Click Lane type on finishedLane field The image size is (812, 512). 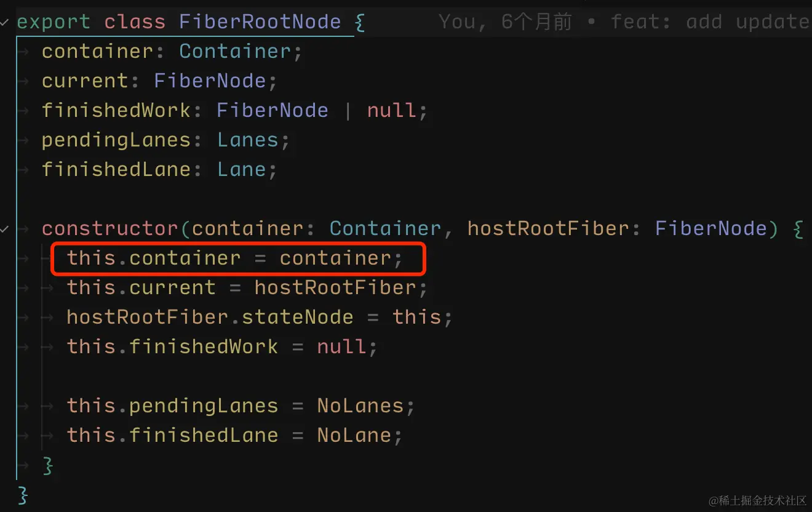click(241, 170)
